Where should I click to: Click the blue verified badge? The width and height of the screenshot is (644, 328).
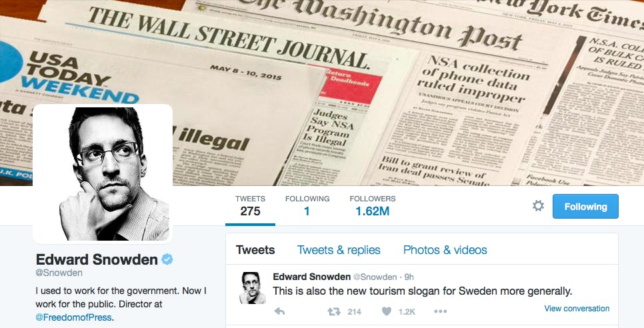(x=168, y=259)
